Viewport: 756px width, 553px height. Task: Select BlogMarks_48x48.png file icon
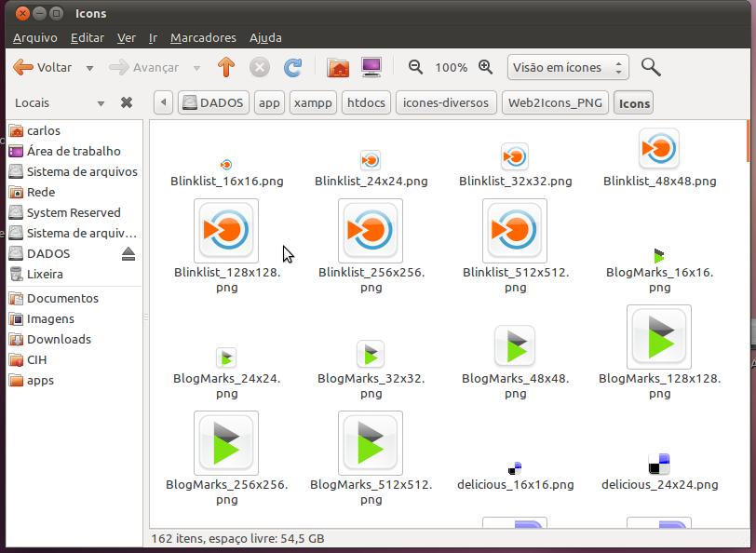pyautogui.click(x=515, y=346)
